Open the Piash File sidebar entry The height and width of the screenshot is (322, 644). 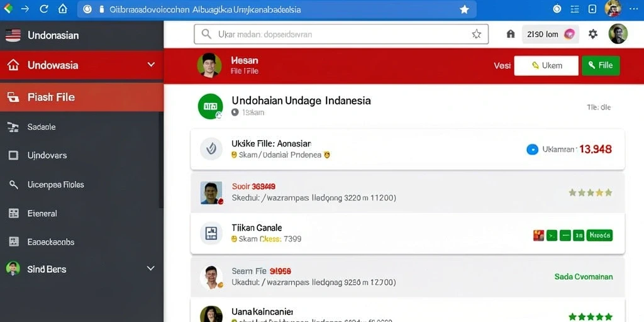tap(82, 97)
